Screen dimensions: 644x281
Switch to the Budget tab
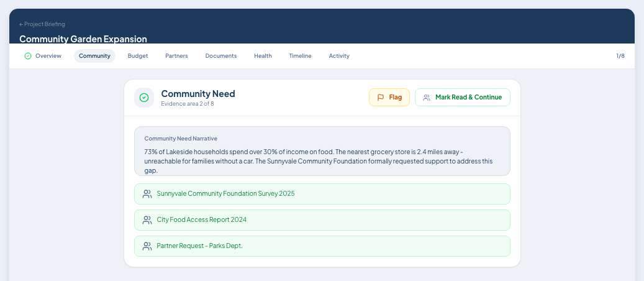pyautogui.click(x=138, y=56)
